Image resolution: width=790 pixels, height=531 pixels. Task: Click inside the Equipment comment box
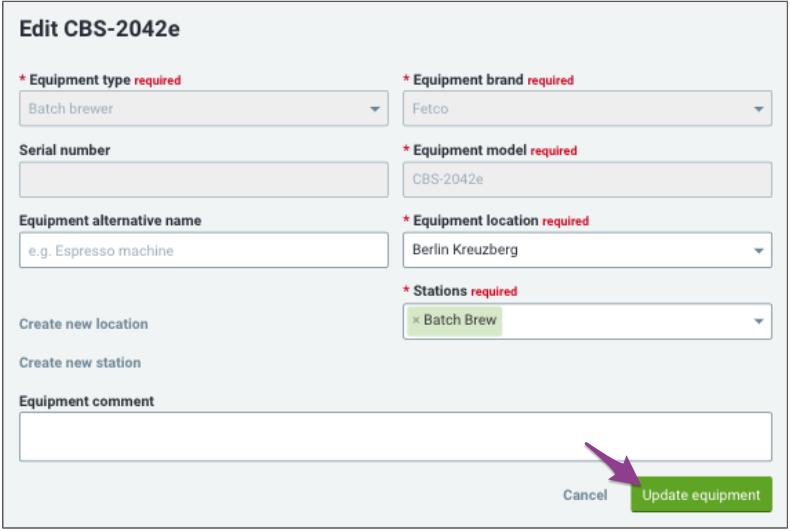(x=396, y=436)
